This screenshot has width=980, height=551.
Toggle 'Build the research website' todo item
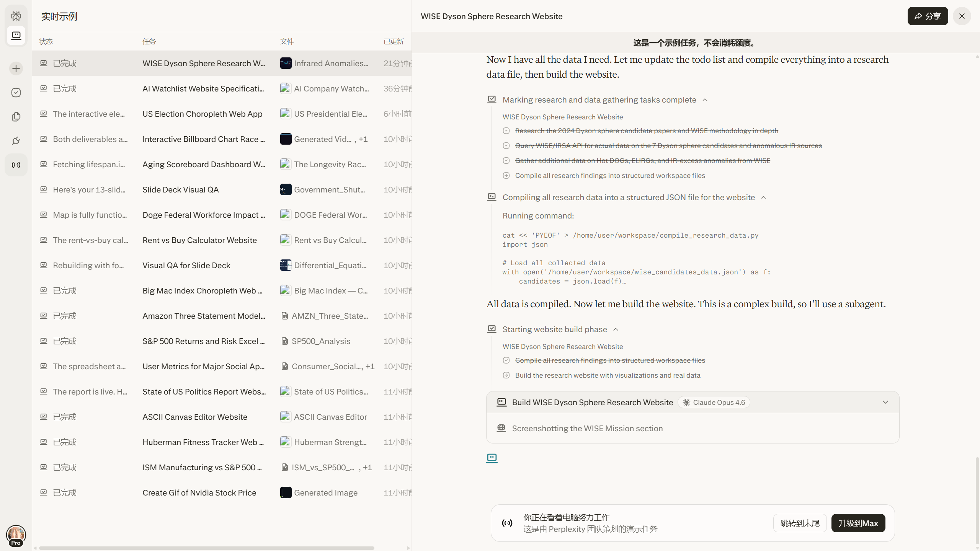506,375
